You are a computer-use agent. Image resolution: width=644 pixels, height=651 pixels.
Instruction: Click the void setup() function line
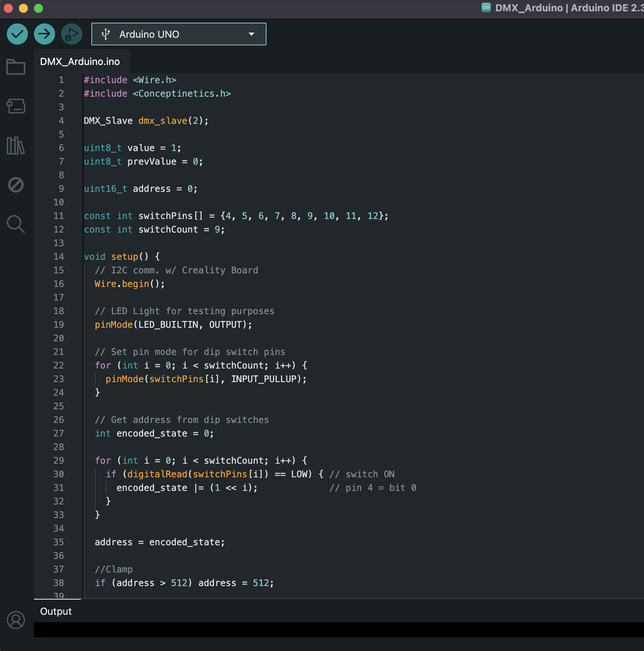(x=122, y=257)
